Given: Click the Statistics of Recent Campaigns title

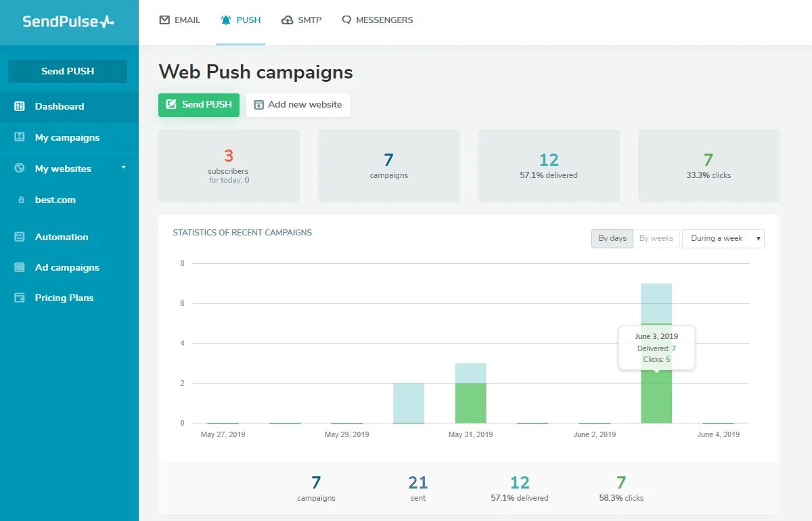Looking at the screenshot, I should (x=242, y=232).
